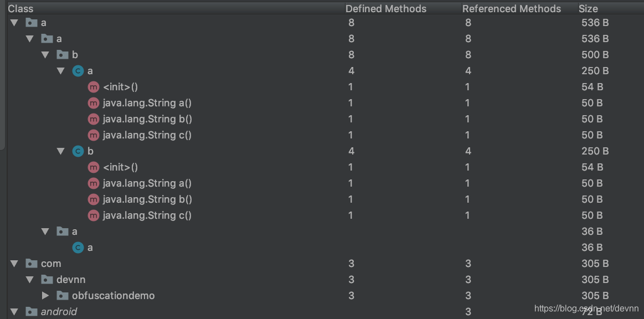Click the 'obfuscationdemo' package folder icon
The height and width of the screenshot is (319, 644).
pos(63,296)
